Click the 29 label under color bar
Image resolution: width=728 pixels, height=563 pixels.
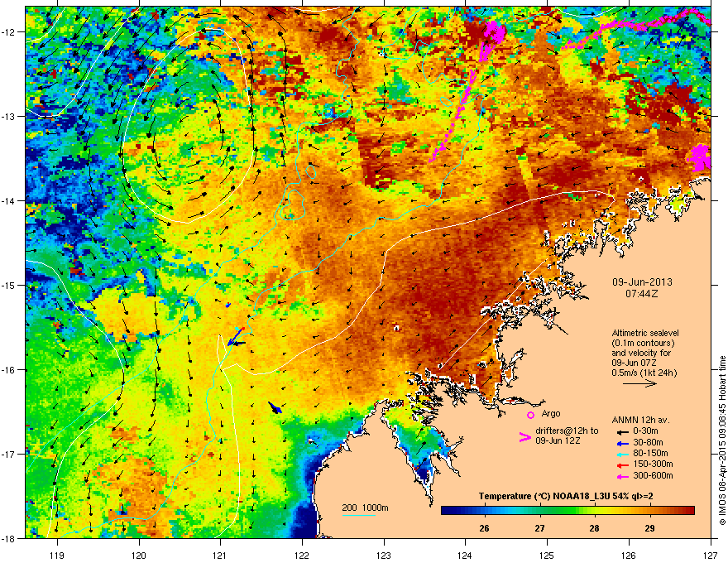coord(649,528)
